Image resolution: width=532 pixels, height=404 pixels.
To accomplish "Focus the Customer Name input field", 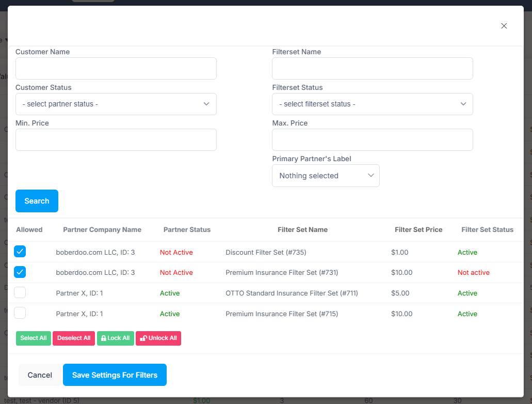I will click(x=116, y=68).
